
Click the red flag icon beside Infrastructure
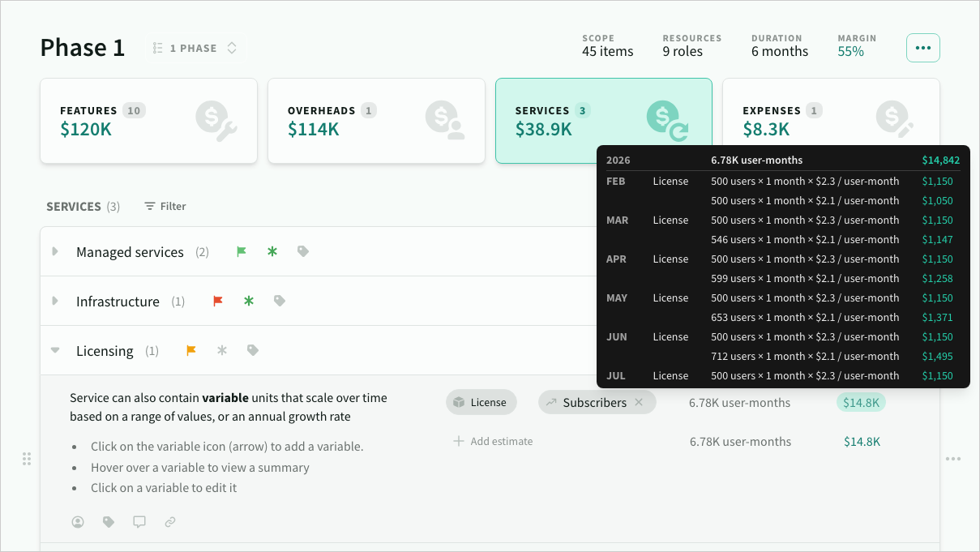tap(217, 301)
